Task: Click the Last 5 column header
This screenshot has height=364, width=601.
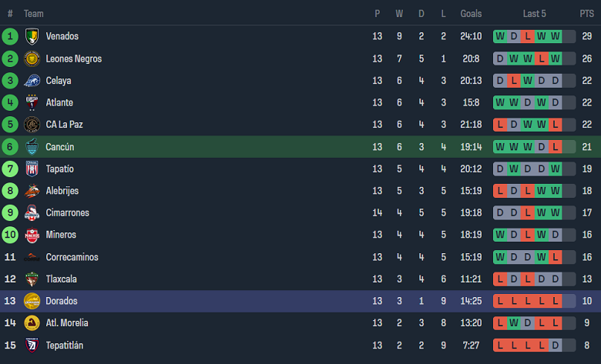Action: pos(534,14)
